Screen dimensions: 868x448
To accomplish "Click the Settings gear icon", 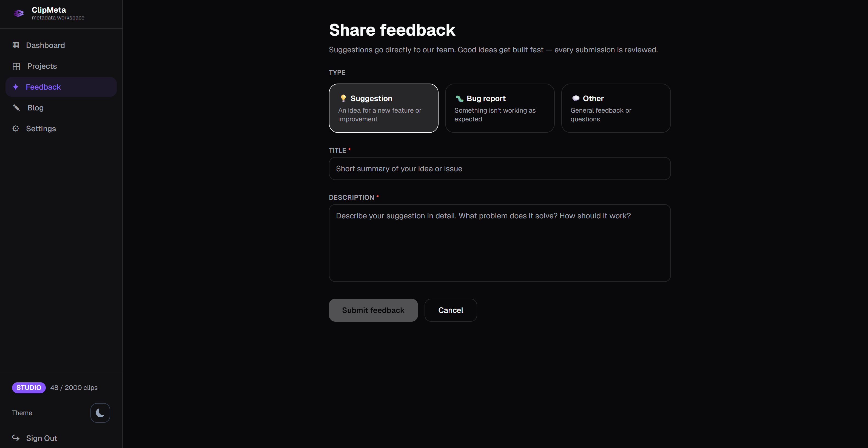I will click(x=16, y=128).
